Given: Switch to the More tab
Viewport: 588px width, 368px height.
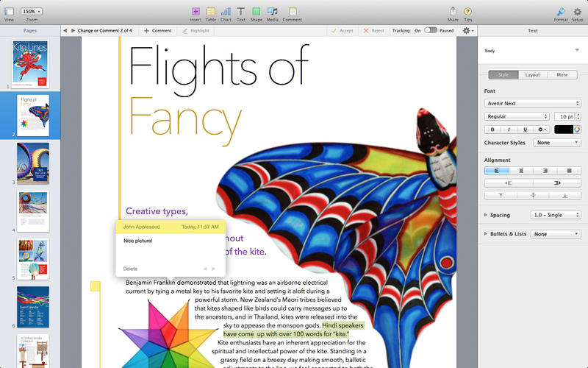Looking at the screenshot, I should tap(562, 75).
